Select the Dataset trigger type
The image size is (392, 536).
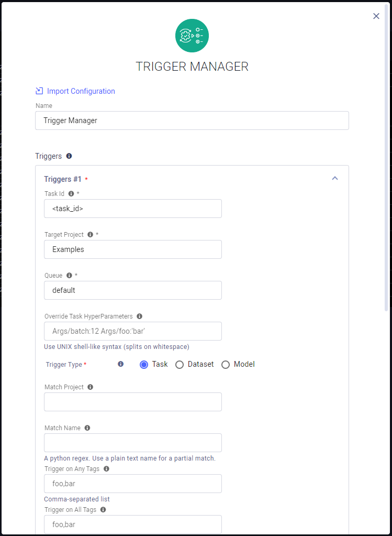[x=179, y=364]
